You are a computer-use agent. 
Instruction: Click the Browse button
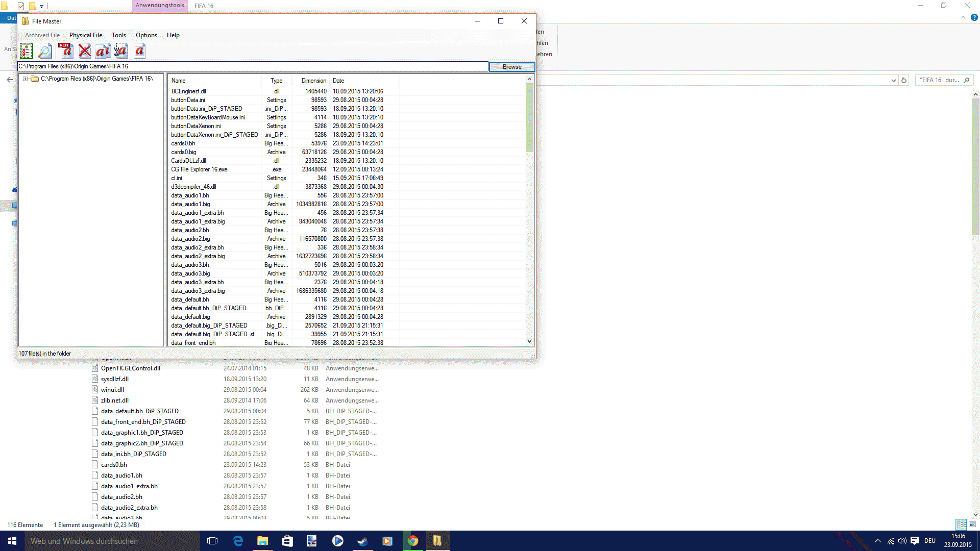512,67
